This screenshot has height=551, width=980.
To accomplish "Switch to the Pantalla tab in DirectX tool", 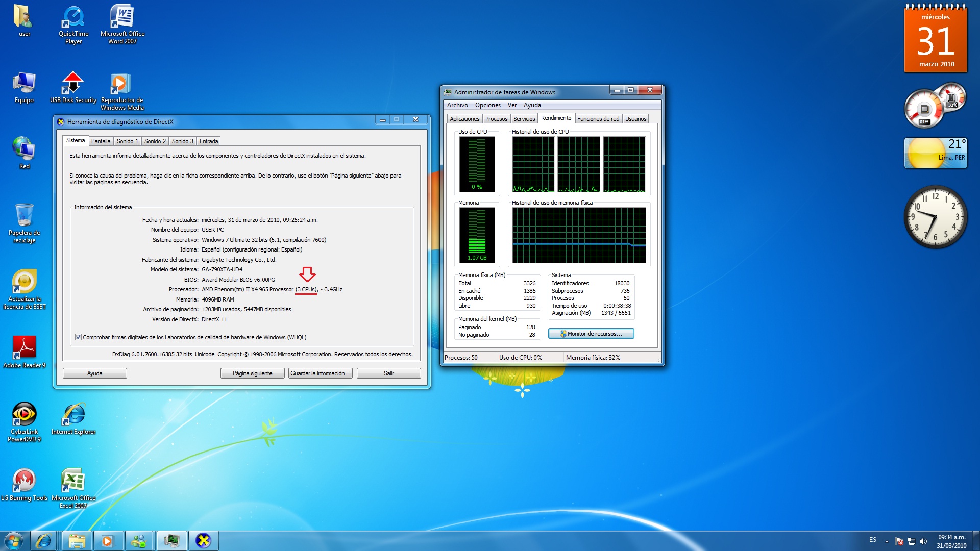I will pos(101,141).
